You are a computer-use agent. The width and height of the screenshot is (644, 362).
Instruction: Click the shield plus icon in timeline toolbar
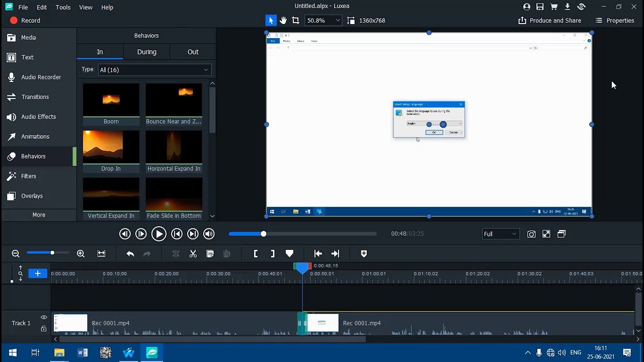[x=364, y=254]
